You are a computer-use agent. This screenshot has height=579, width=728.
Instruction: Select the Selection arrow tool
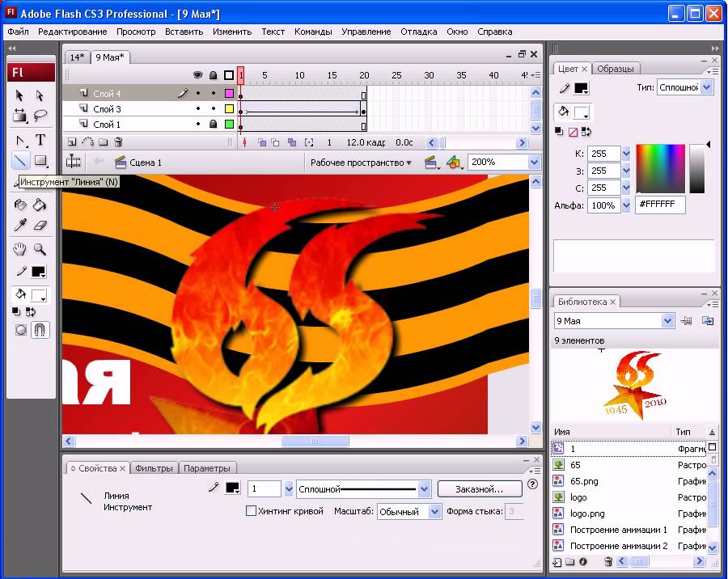pyautogui.click(x=19, y=95)
